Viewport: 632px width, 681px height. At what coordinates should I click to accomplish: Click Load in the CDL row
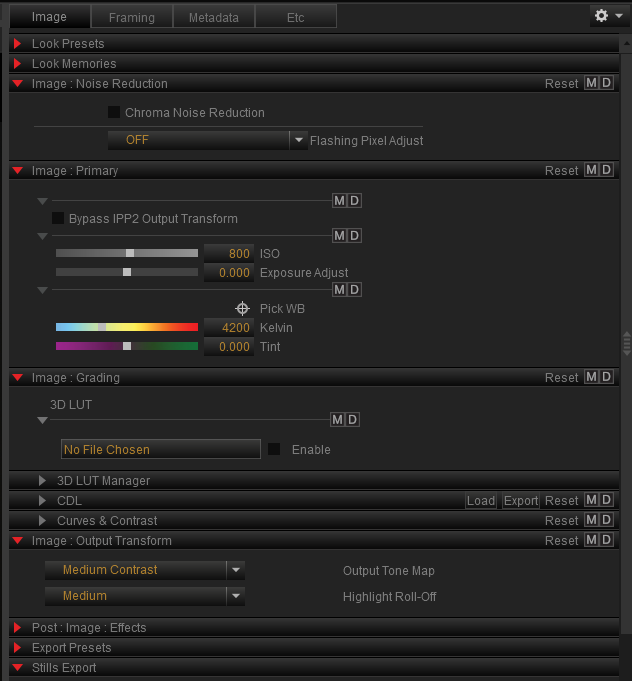(481, 500)
